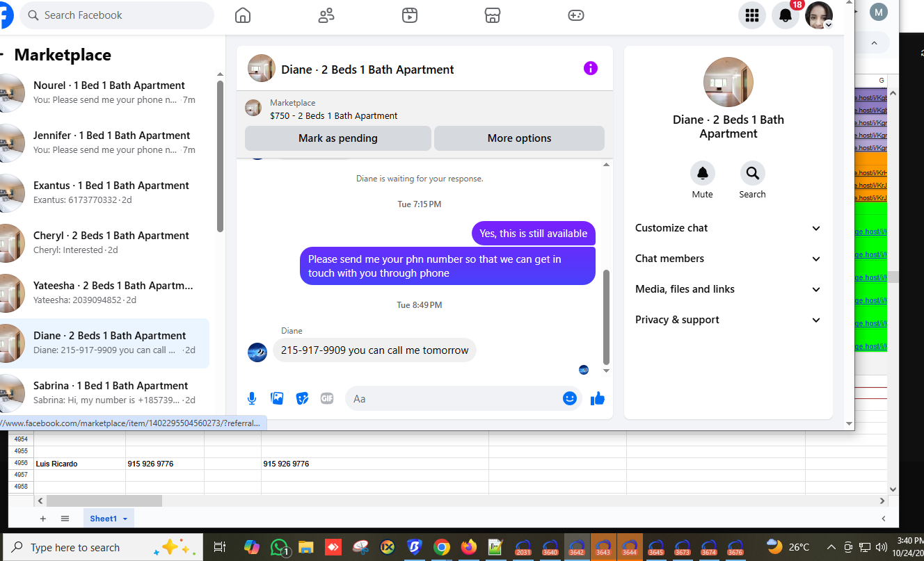
Task: Click the Diane chat header title
Action: [x=367, y=70]
